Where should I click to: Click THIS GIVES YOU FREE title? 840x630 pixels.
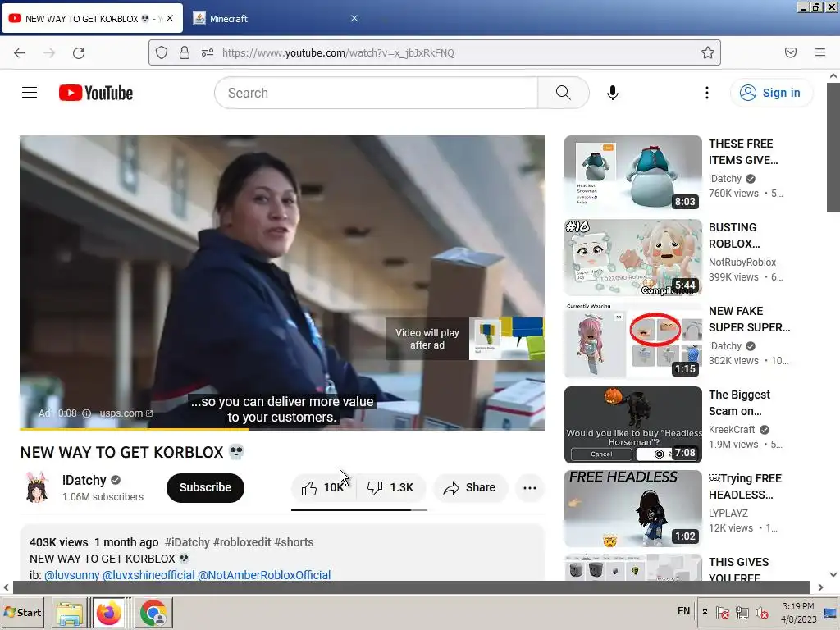[739, 569]
